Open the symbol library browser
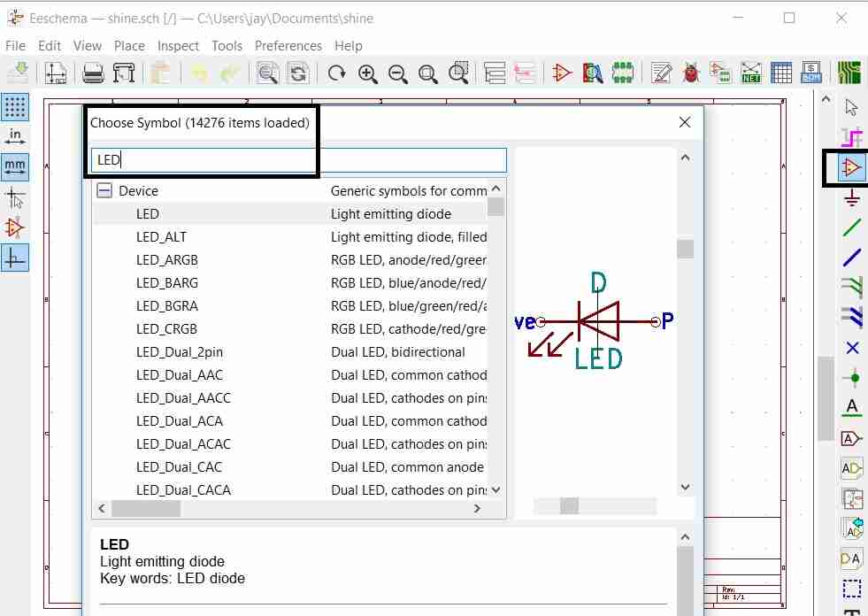 point(592,73)
